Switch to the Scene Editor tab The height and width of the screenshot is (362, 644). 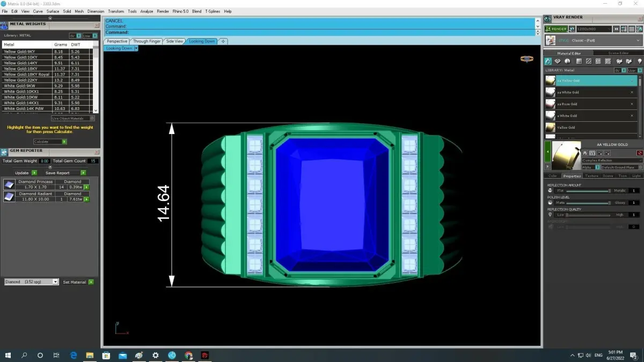click(x=618, y=53)
